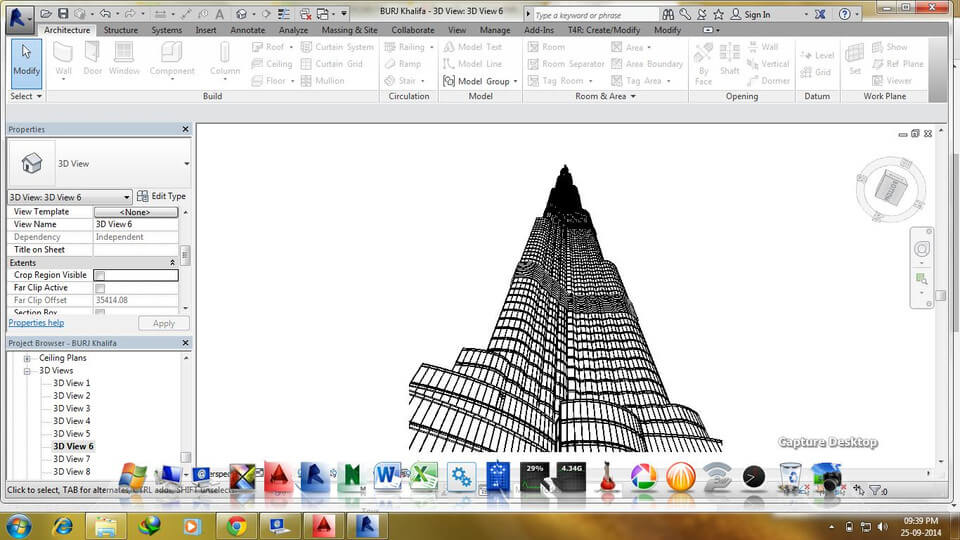Click the Redo arrow icon
This screenshot has height=540, width=960.
coord(130,13)
